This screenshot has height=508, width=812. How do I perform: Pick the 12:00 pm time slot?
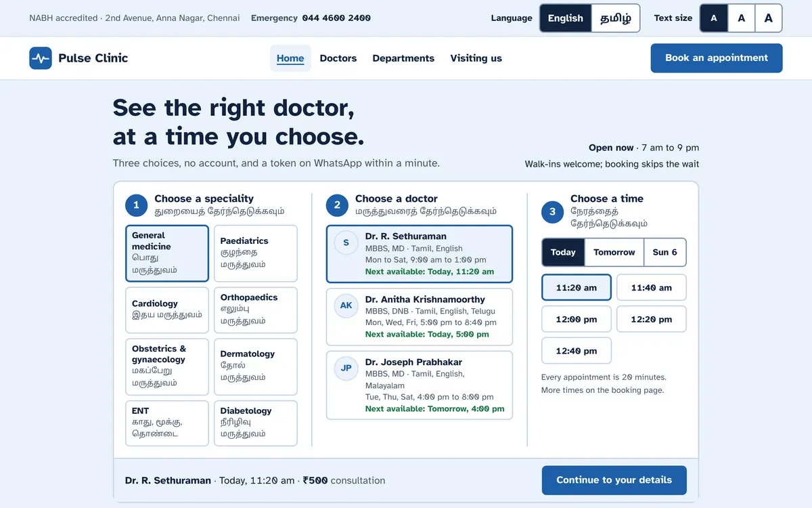click(x=577, y=319)
